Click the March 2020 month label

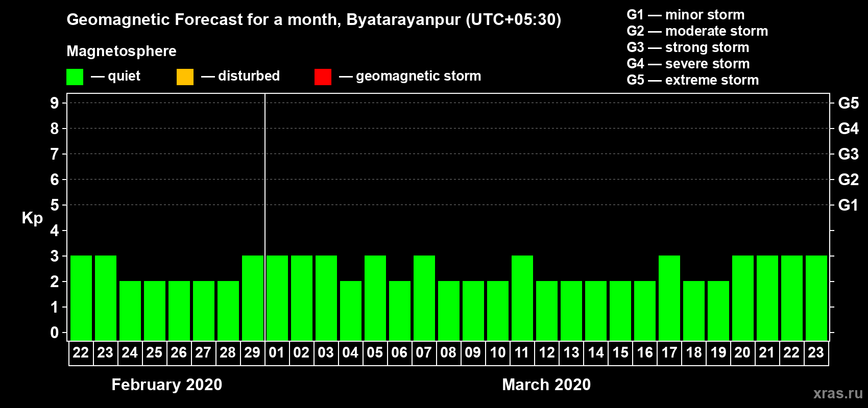[x=546, y=385]
